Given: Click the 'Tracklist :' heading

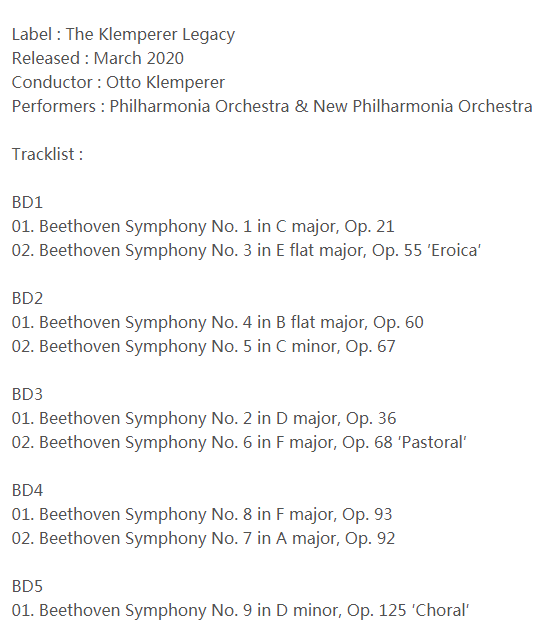Looking at the screenshot, I should (47, 154).
